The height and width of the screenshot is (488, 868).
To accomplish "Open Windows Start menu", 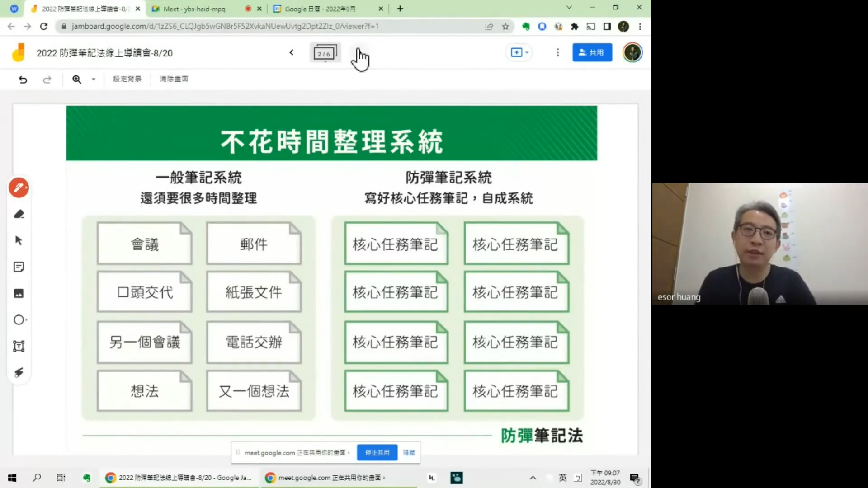I will (x=12, y=478).
